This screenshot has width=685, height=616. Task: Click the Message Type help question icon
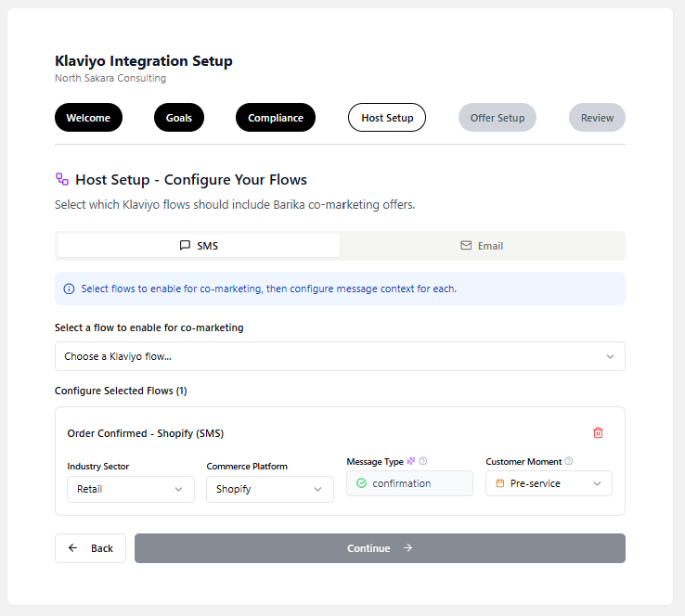(x=423, y=461)
